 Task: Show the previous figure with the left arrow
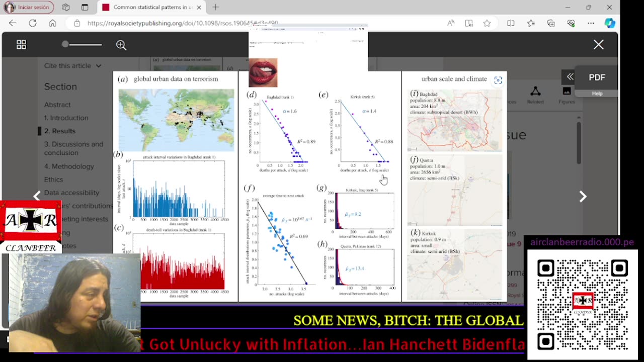[37, 196]
